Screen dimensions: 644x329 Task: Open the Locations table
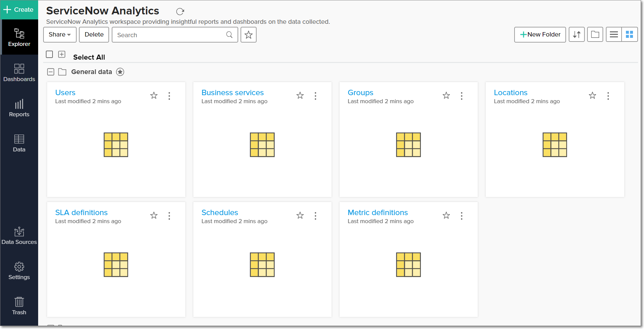[x=511, y=93]
